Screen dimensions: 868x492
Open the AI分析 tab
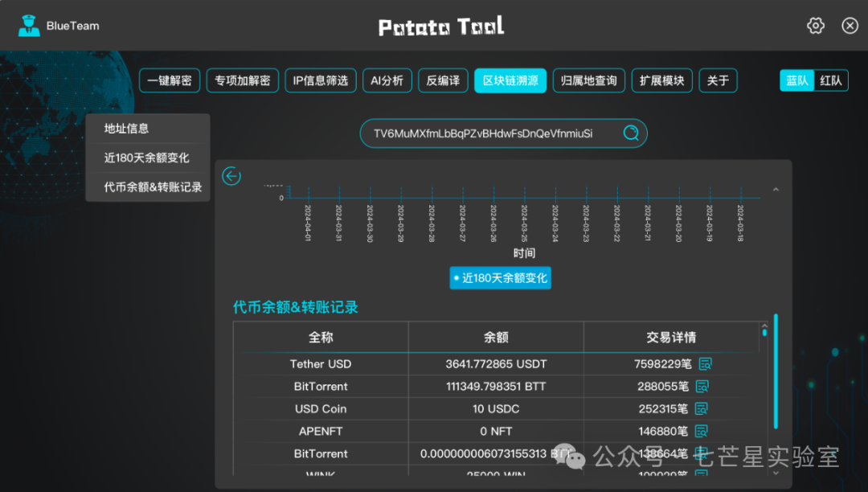(387, 81)
